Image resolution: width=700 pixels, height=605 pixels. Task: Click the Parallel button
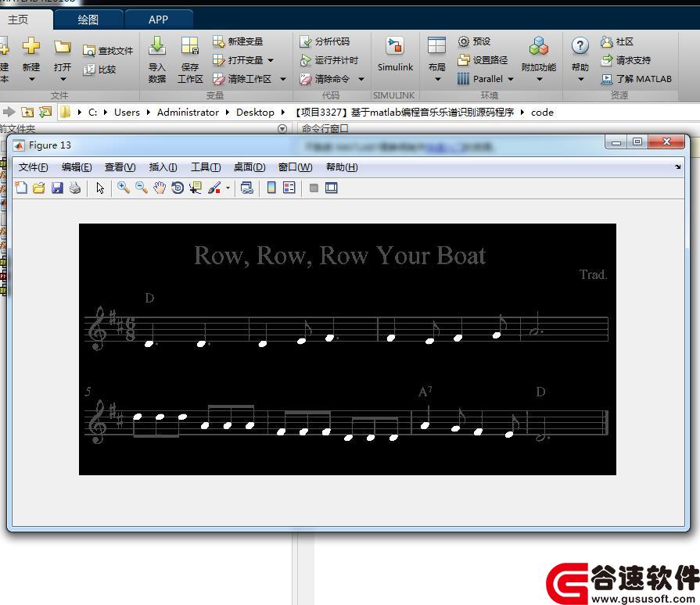click(x=480, y=79)
